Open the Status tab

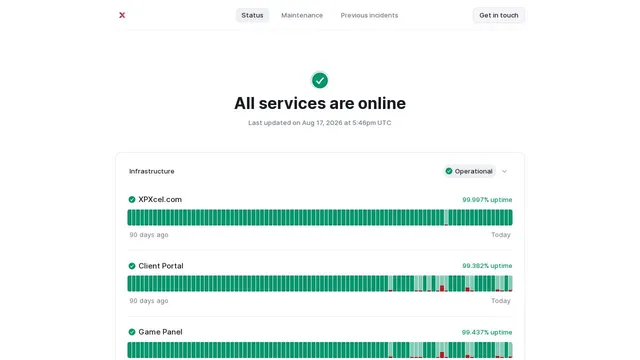tap(252, 15)
